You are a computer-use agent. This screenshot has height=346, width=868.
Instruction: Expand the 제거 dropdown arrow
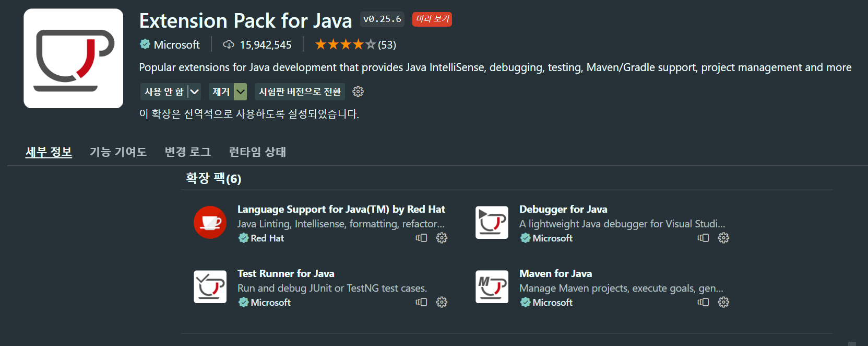click(x=241, y=91)
